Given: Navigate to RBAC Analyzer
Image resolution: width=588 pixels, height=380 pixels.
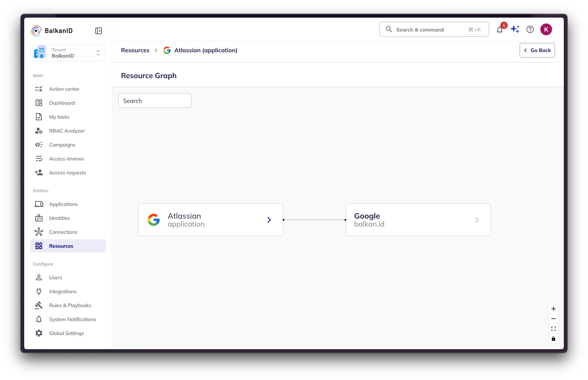Looking at the screenshot, I should [x=67, y=131].
